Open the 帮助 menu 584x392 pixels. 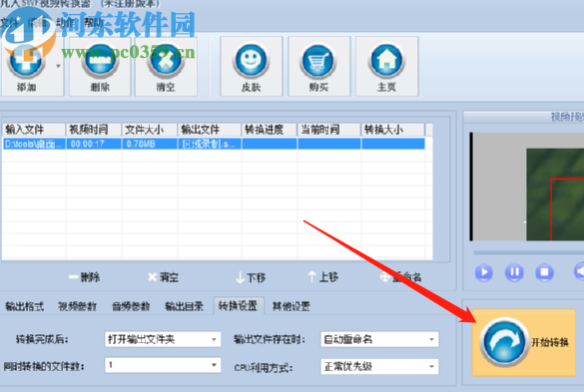tap(93, 23)
